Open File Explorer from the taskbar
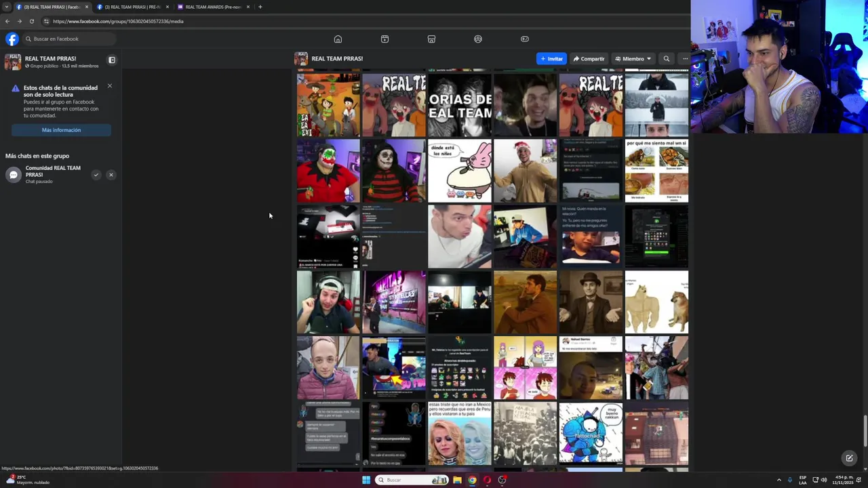 [x=457, y=480]
